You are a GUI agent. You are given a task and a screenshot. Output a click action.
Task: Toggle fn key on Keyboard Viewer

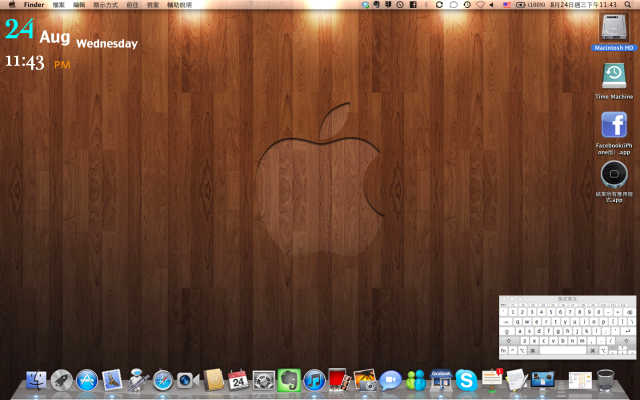(503, 350)
